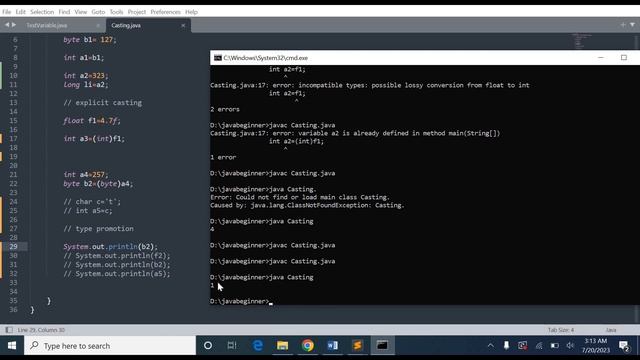Launch Microsoft Edge from taskbar
The image size is (640, 360).
258,346
